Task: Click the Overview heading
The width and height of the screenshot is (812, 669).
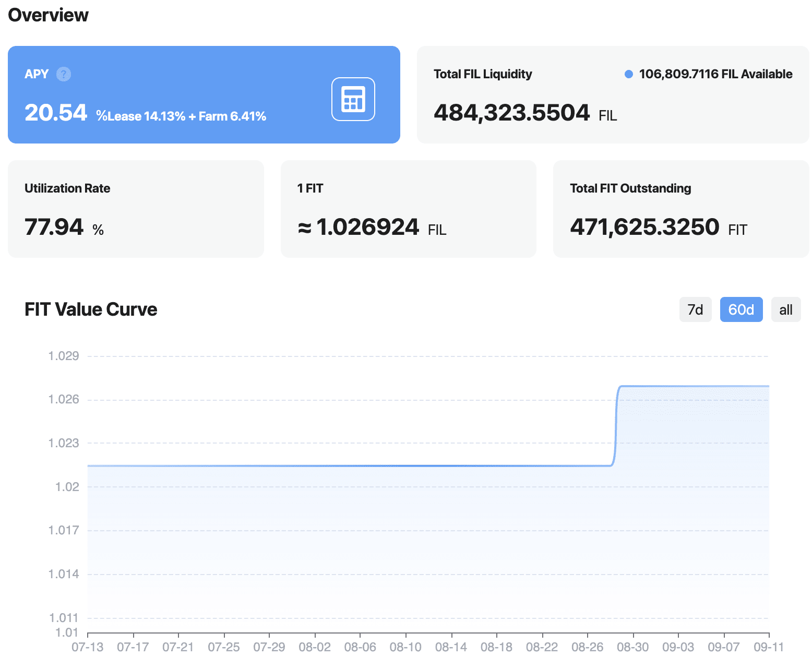Action: click(49, 15)
